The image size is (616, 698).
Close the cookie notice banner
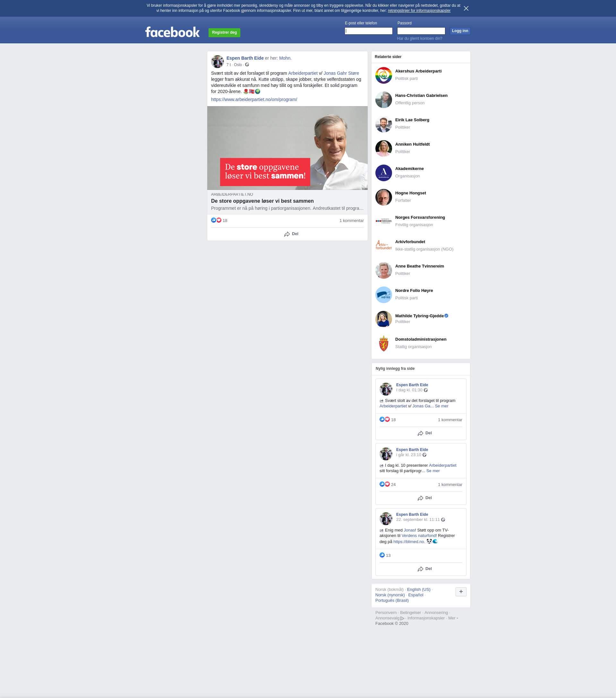(x=466, y=8)
